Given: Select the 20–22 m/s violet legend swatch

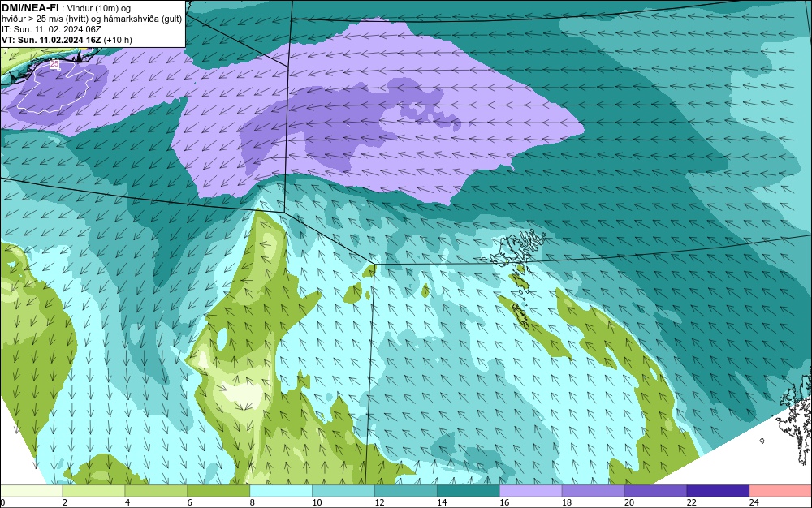Looking at the screenshot, I should point(655,491).
